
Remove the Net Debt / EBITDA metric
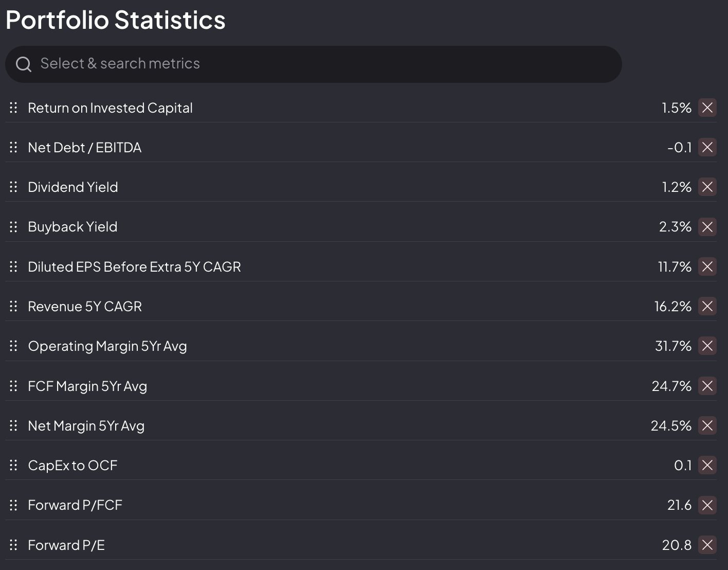tap(707, 147)
